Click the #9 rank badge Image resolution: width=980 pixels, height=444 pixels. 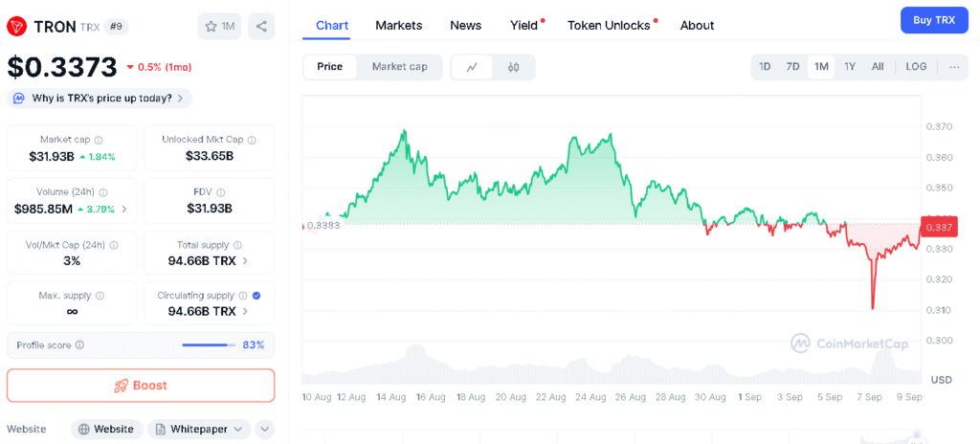[x=116, y=26]
